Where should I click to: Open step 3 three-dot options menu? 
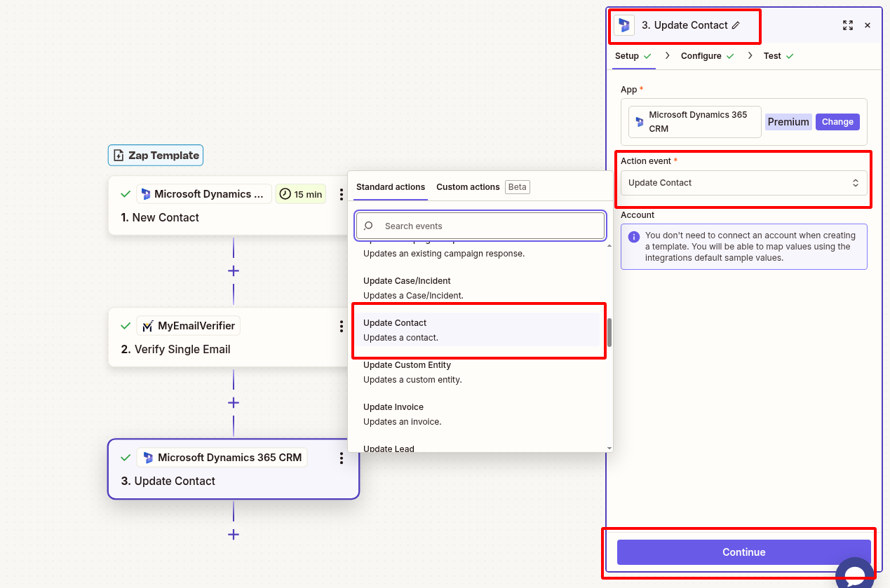[342, 458]
